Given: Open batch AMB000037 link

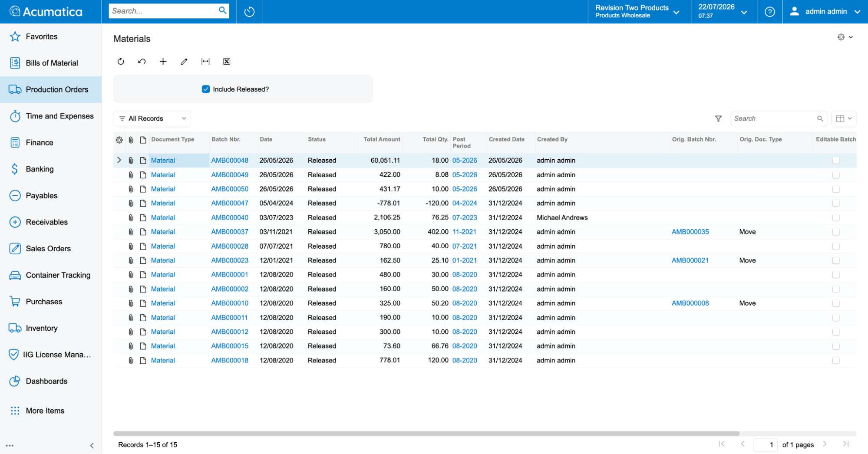Looking at the screenshot, I should (230, 232).
